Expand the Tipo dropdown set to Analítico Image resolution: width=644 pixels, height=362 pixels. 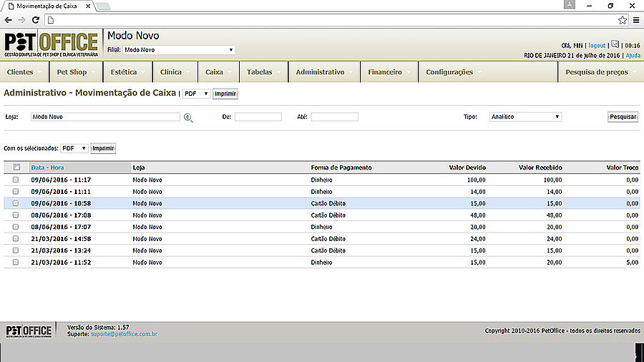click(x=525, y=117)
